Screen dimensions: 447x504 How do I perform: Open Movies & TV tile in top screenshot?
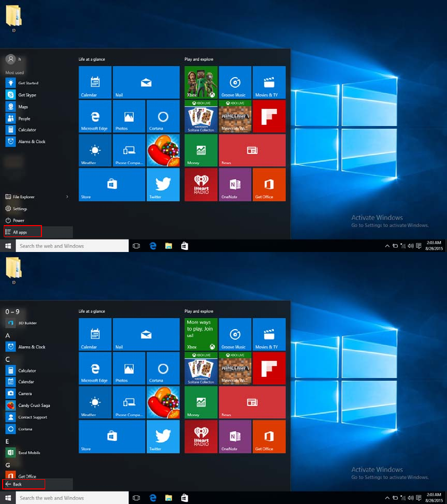point(269,82)
